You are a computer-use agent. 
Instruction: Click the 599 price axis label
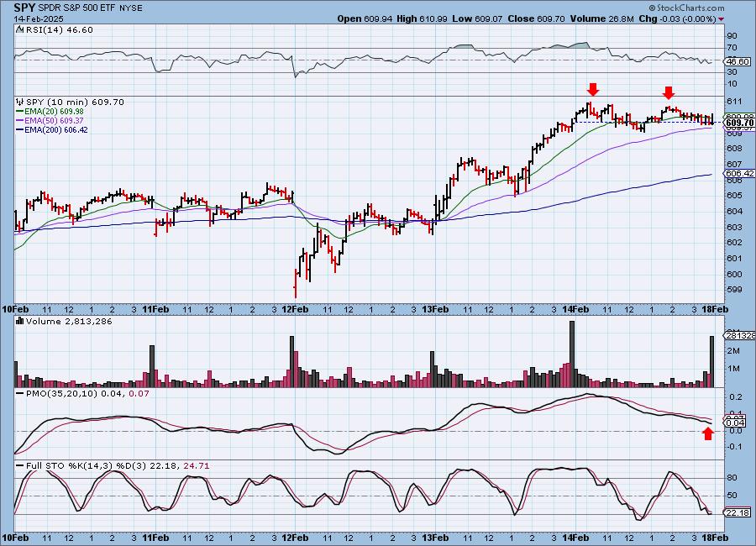tap(733, 290)
